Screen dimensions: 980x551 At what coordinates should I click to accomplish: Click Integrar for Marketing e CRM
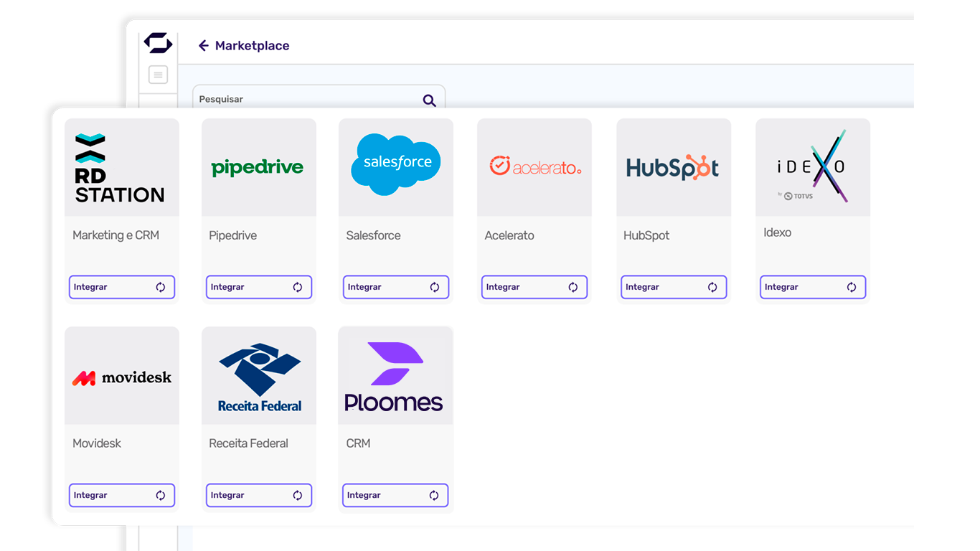122,287
